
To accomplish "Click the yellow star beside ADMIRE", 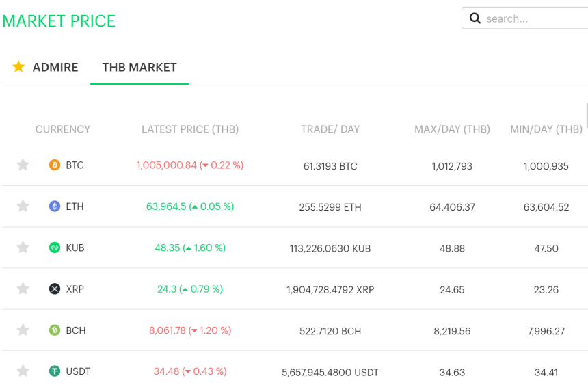I will coord(18,67).
